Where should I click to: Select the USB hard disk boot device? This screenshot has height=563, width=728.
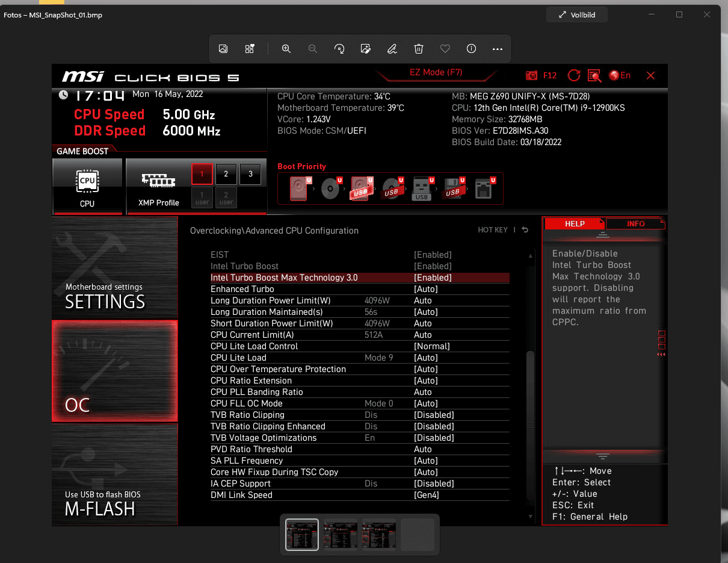coord(361,188)
